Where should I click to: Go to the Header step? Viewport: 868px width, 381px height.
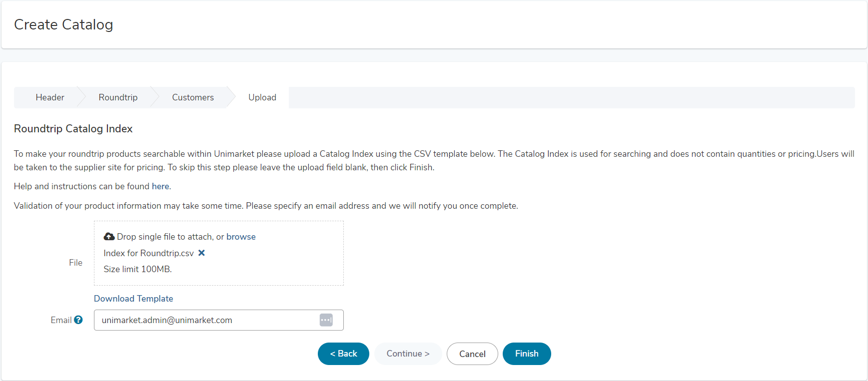pos(50,97)
